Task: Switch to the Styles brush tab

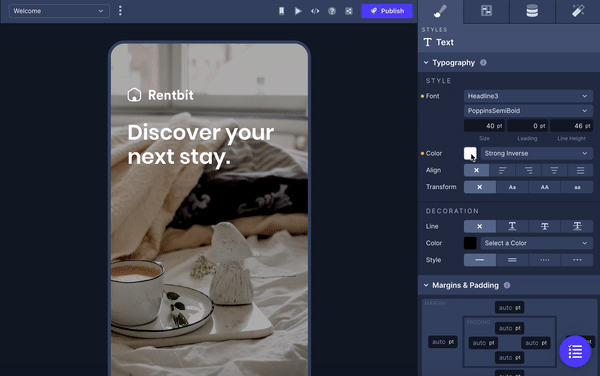Action: tap(440, 11)
